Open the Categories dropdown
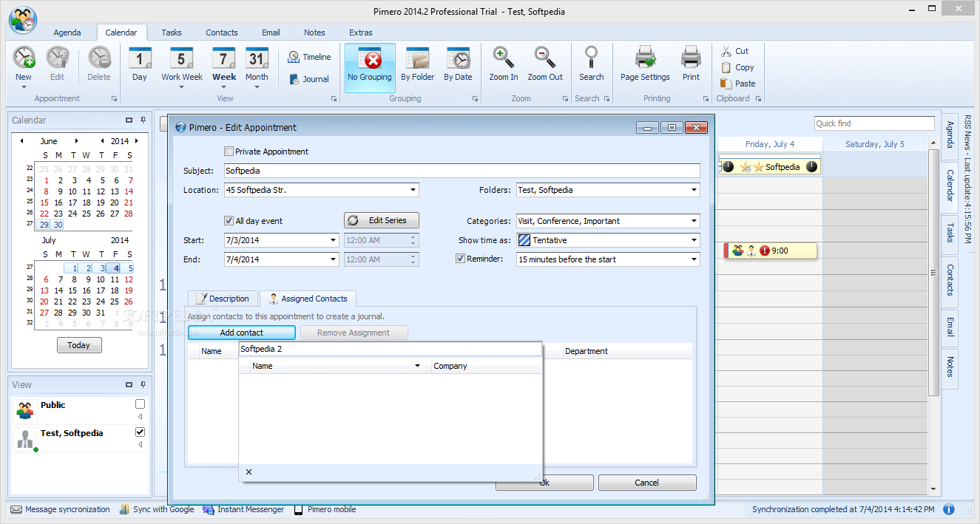Image resolution: width=980 pixels, height=524 pixels. (694, 221)
